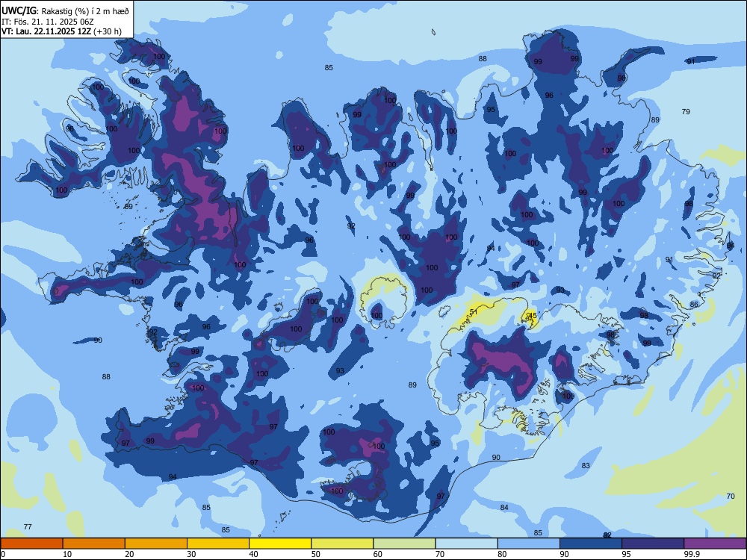Select the '86' humidity value on the map
Screen dimensions: 747x560
(694, 305)
